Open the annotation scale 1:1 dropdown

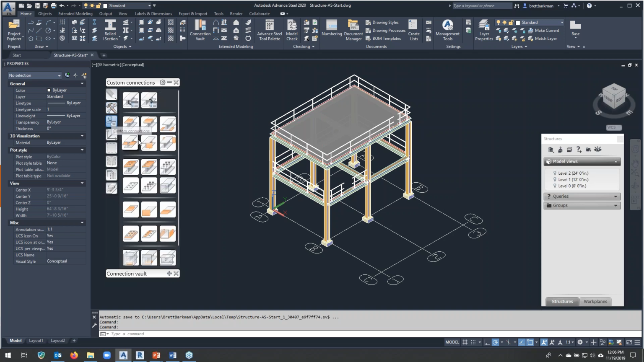point(570,342)
